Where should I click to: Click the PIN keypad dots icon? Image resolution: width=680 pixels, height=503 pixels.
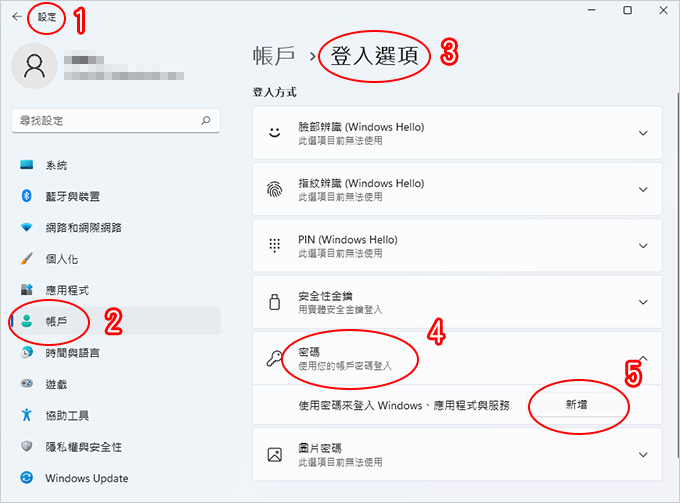point(275,245)
